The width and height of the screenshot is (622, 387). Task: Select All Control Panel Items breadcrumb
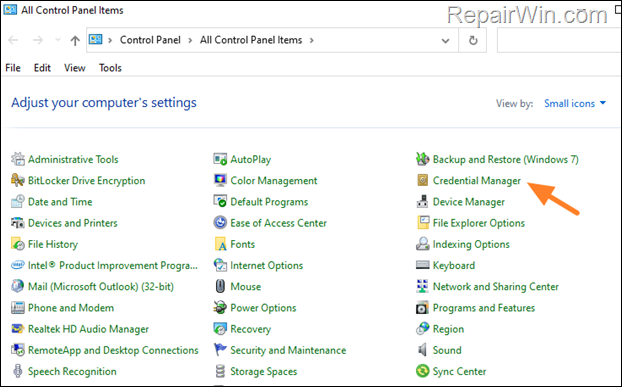(251, 40)
